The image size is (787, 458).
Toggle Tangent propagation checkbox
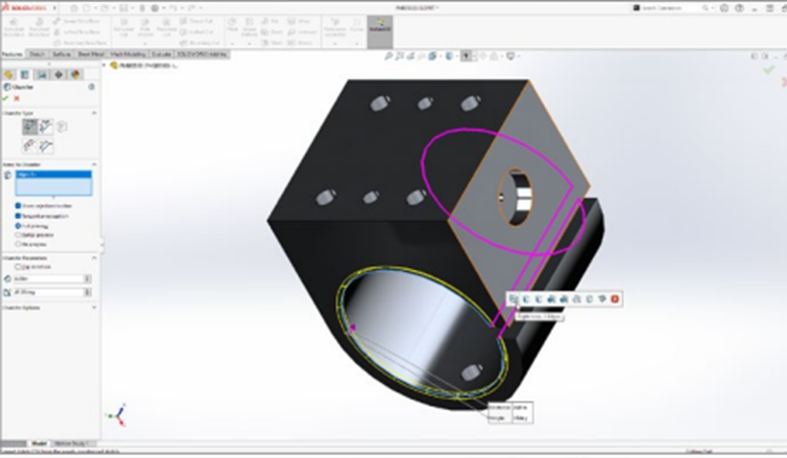point(18,216)
